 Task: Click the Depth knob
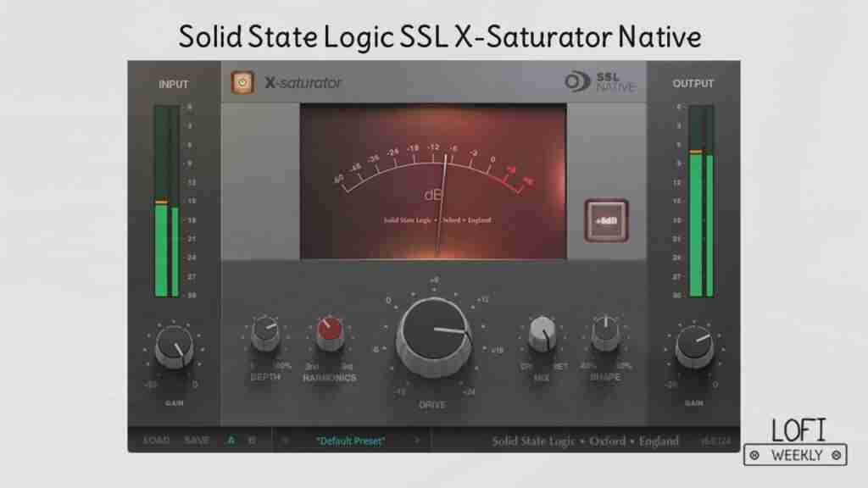tap(264, 335)
